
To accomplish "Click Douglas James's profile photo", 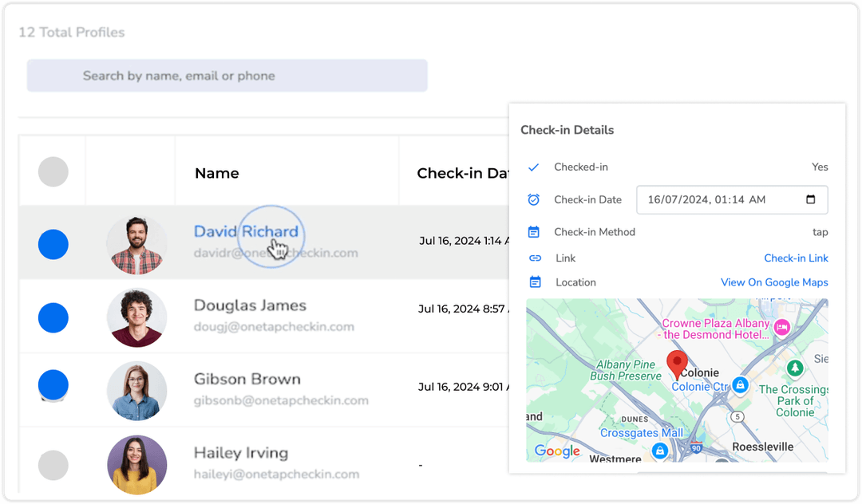I will coord(136,317).
